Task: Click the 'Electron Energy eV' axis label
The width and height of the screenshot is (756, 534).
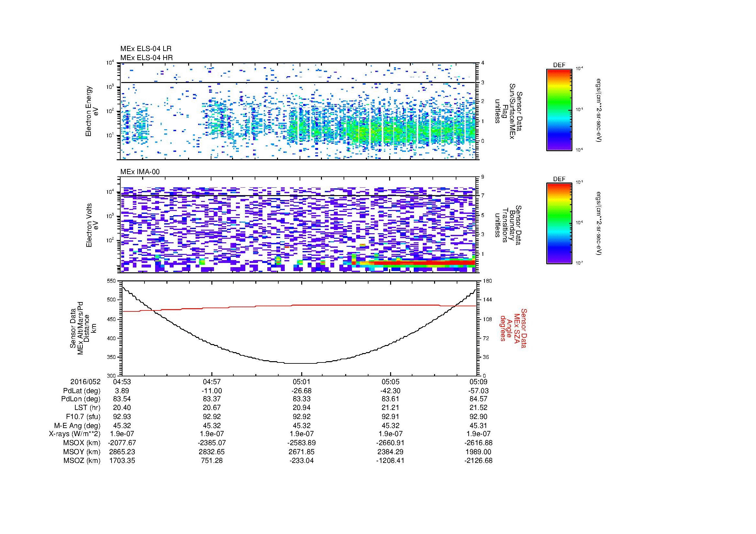Action: point(92,111)
